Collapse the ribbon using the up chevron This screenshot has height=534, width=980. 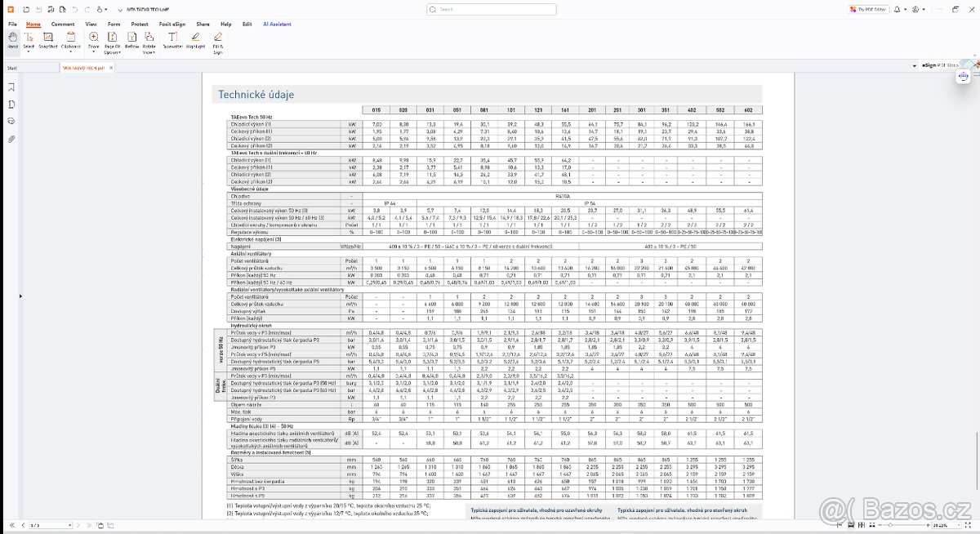pos(973,56)
